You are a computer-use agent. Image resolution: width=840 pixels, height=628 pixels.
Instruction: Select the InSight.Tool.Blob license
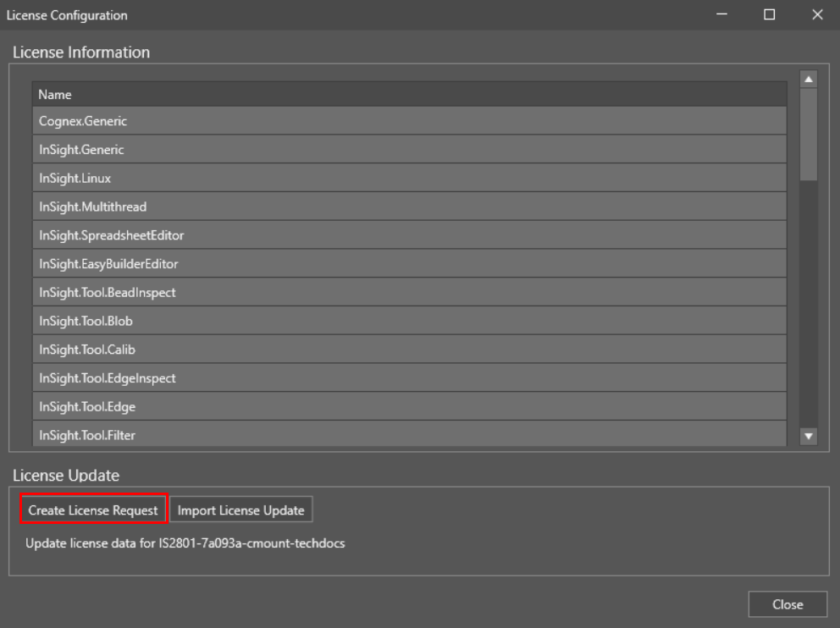(x=409, y=322)
